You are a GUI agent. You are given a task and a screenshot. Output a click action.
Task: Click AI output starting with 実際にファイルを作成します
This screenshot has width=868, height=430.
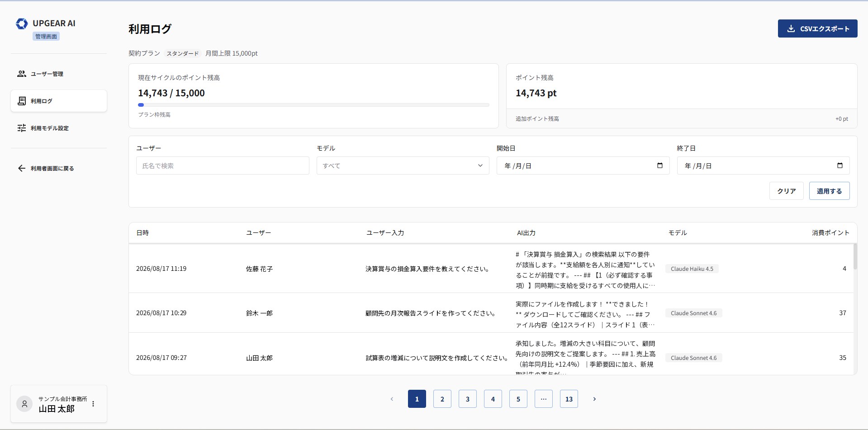point(585,314)
